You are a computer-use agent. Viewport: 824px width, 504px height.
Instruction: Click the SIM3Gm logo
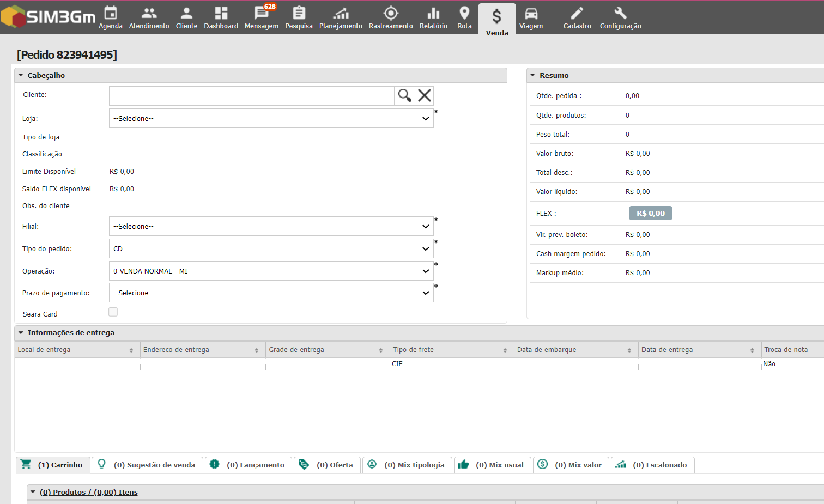point(48,17)
